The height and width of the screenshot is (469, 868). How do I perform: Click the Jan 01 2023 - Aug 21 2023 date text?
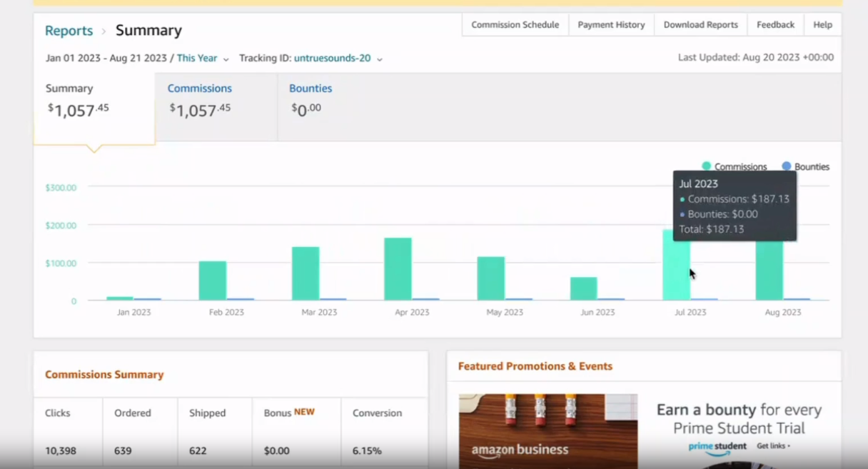[x=106, y=59]
